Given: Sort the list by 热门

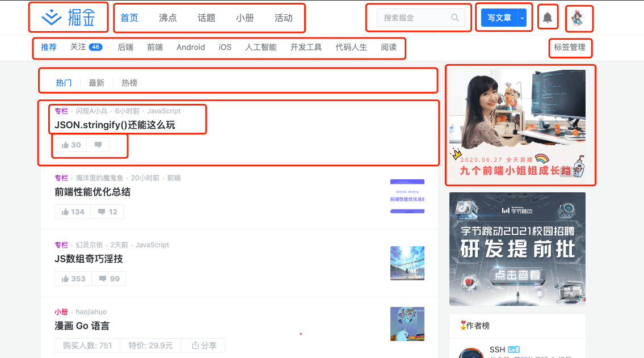Looking at the screenshot, I should point(64,83).
